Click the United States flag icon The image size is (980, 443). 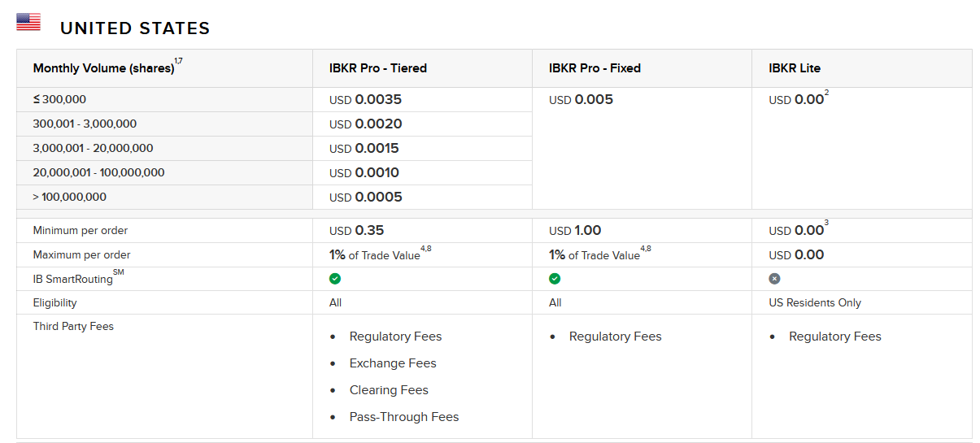pos(28,22)
